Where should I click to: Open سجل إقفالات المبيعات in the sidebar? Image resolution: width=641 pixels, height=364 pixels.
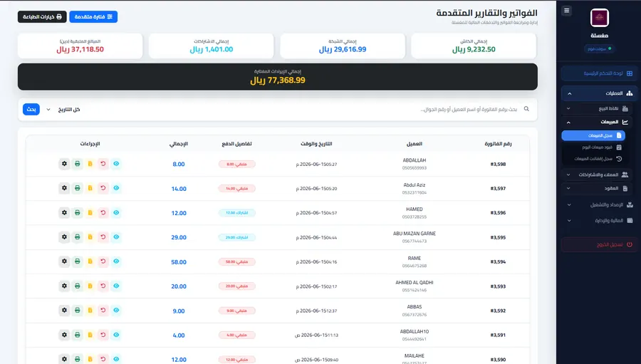(593, 159)
